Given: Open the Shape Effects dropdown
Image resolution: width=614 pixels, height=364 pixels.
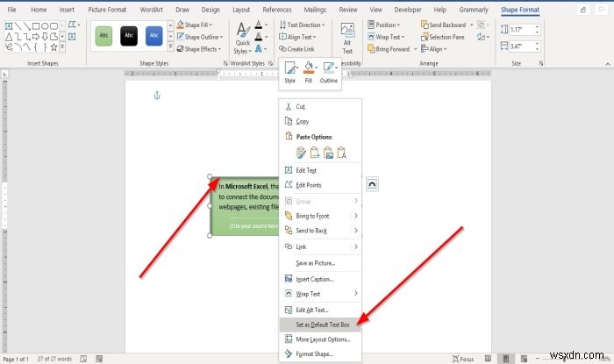Looking at the screenshot, I should click(199, 49).
